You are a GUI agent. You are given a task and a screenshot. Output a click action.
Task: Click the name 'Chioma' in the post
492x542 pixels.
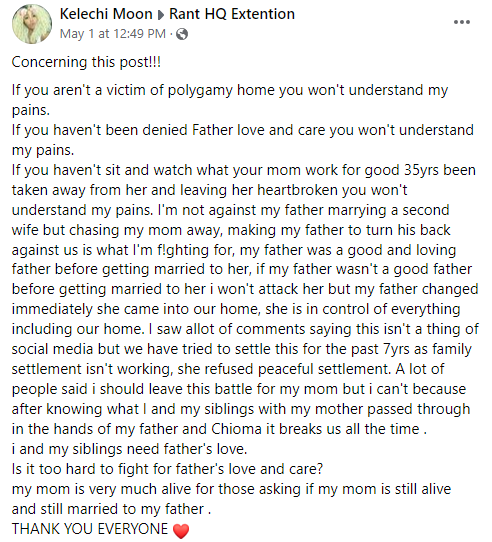(236, 429)
